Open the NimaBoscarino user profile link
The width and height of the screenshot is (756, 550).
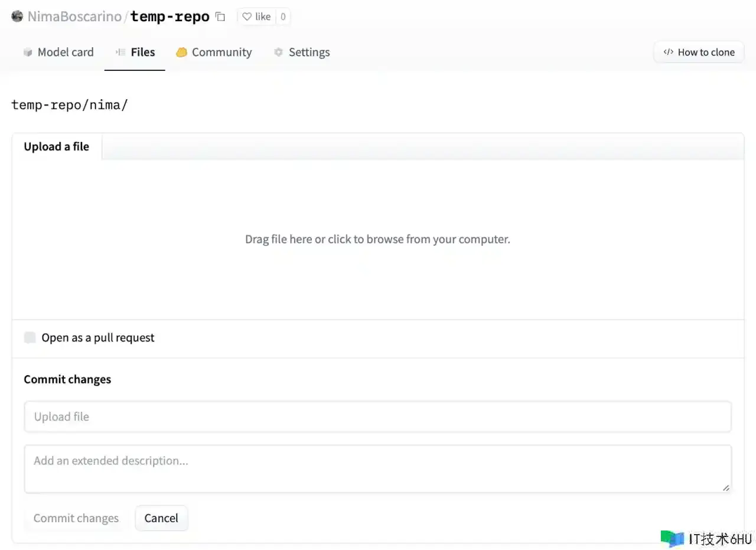coord(74,17)
